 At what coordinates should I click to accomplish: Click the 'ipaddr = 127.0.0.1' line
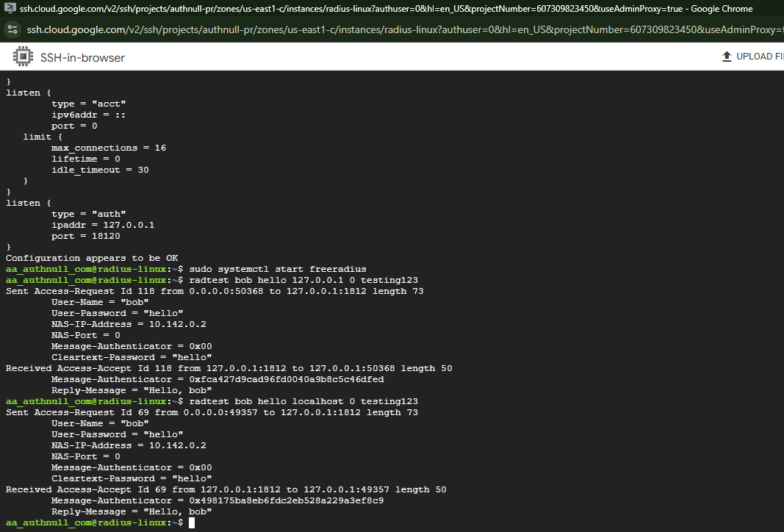(103, 225)
